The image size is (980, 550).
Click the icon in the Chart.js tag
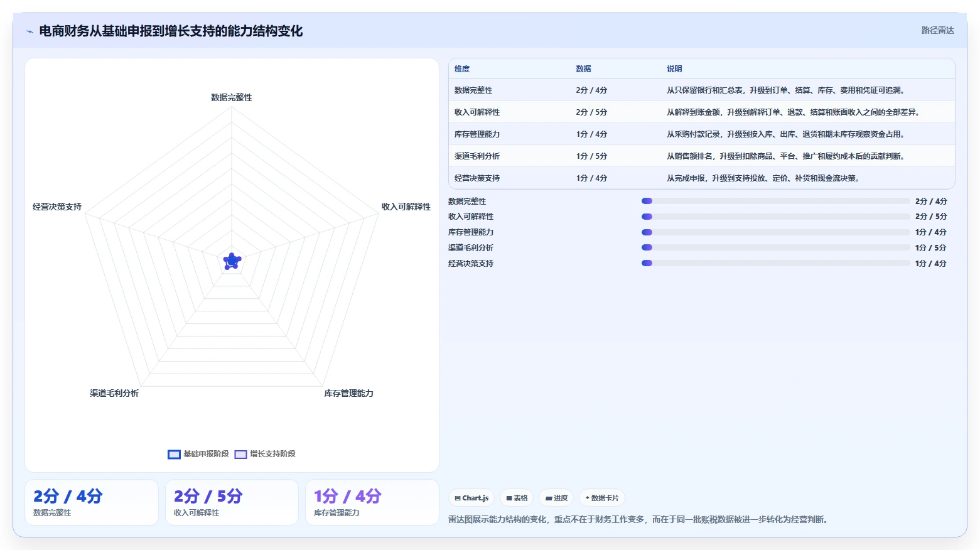458,498
